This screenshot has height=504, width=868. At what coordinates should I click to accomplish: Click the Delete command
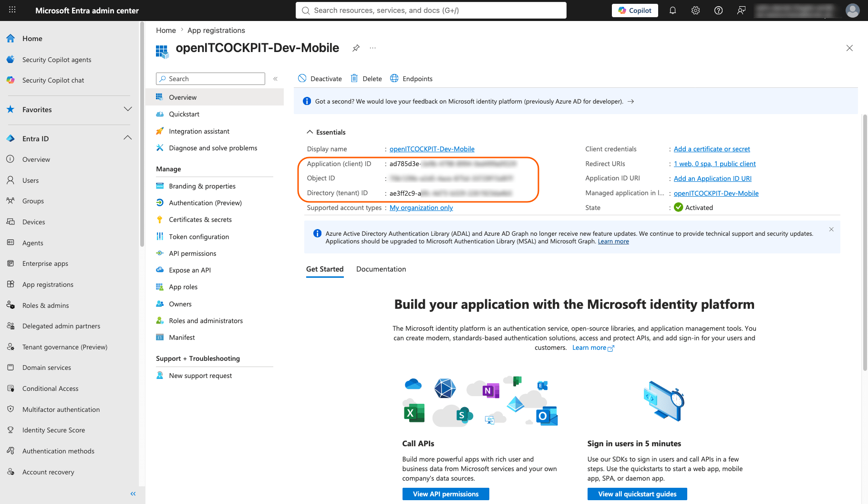tap(366, 79)
